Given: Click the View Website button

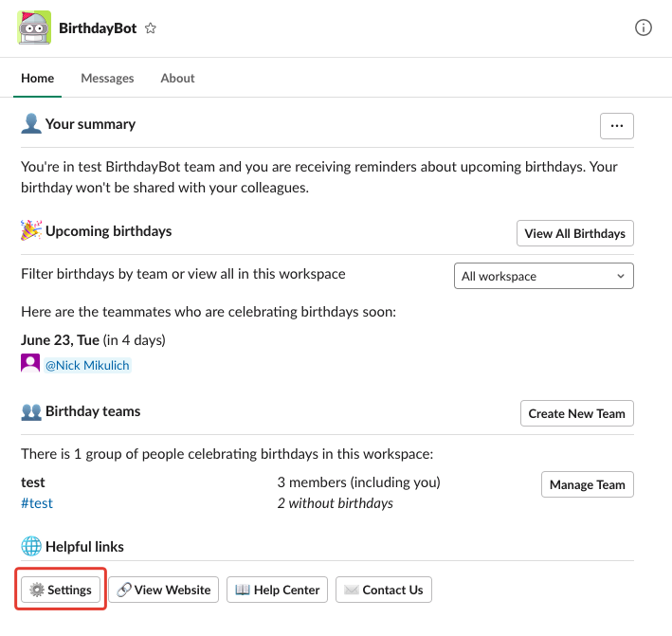Looking at the screenshot, I should 164,590.
